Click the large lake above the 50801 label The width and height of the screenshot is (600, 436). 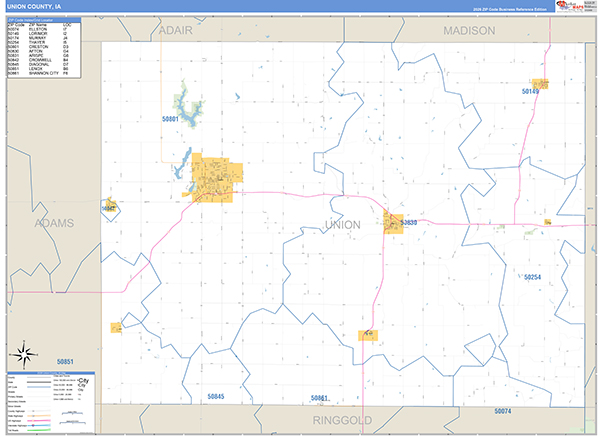click(x=188, y=107)
